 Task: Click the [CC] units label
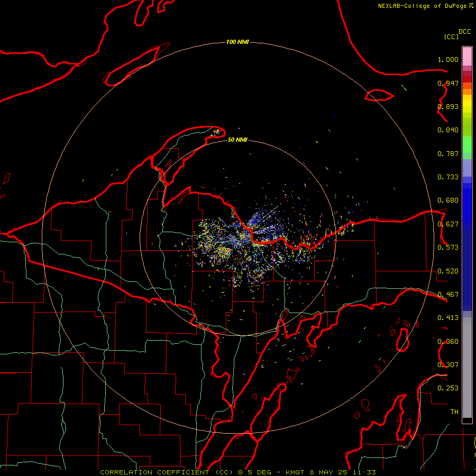[x=451, y=36]
